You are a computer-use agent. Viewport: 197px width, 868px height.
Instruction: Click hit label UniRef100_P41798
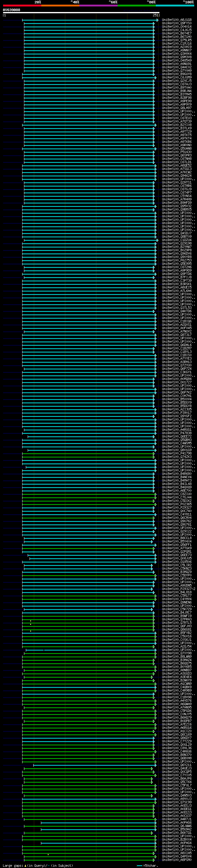pyautogui.click(x=177, y=453)
